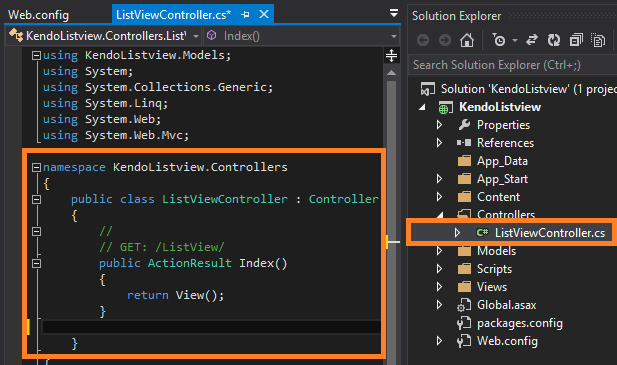This screenshot has width=617, height=365.
Task: Click the editor split bar handle
Action: tap(391, 55)
